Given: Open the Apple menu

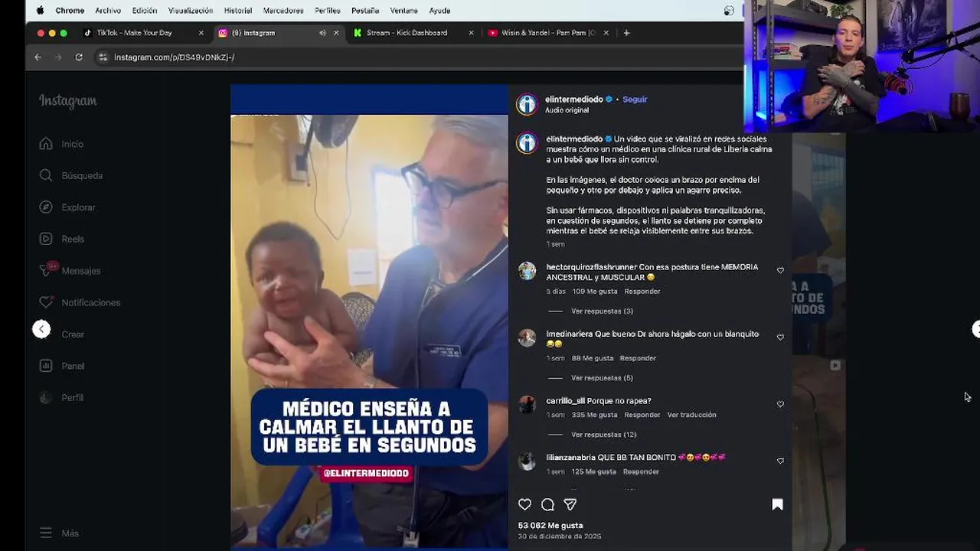Looking at the screenshot, I should point(40,11).
